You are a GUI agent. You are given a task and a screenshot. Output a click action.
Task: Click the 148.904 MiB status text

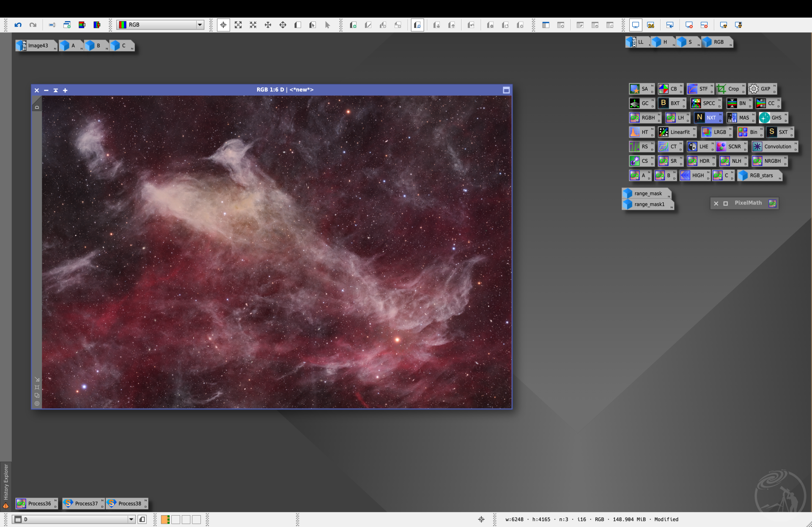click(629, 519)
